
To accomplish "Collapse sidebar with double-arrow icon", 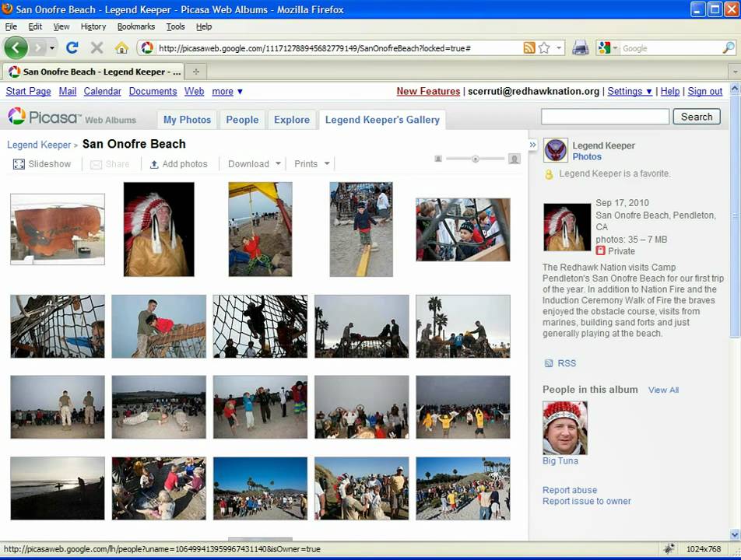I will 533,145.
